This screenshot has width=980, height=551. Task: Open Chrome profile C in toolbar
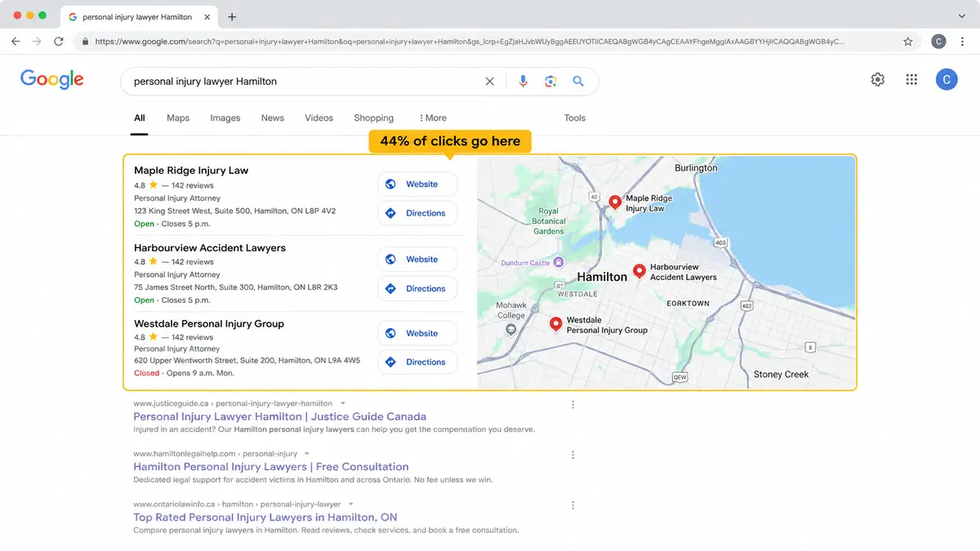tap(939, 41)
